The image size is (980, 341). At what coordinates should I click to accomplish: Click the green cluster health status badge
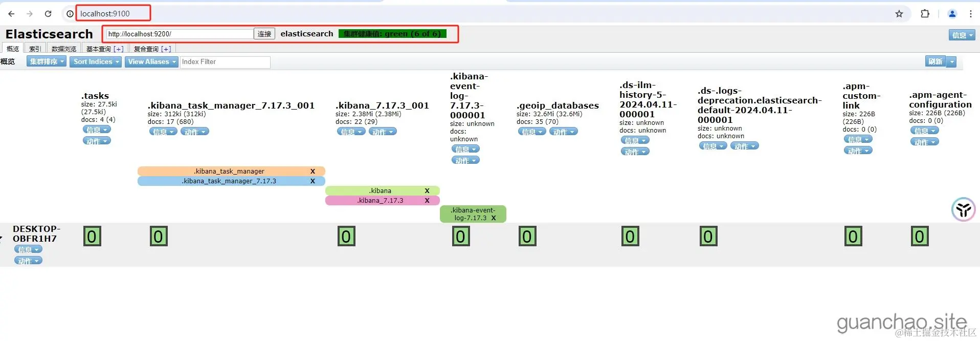pos(392,34)
